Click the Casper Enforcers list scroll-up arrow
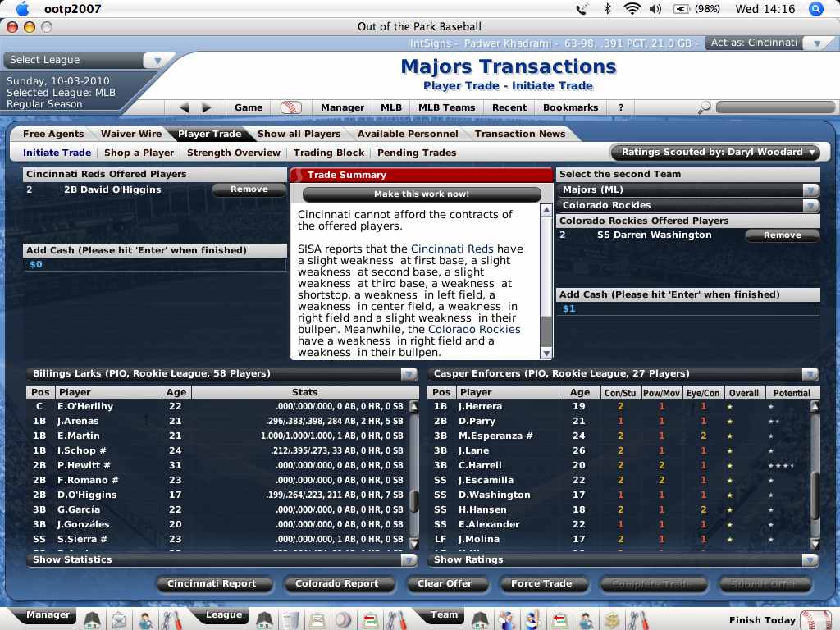This screenshot has height=630, width=840. click(815, 406)
